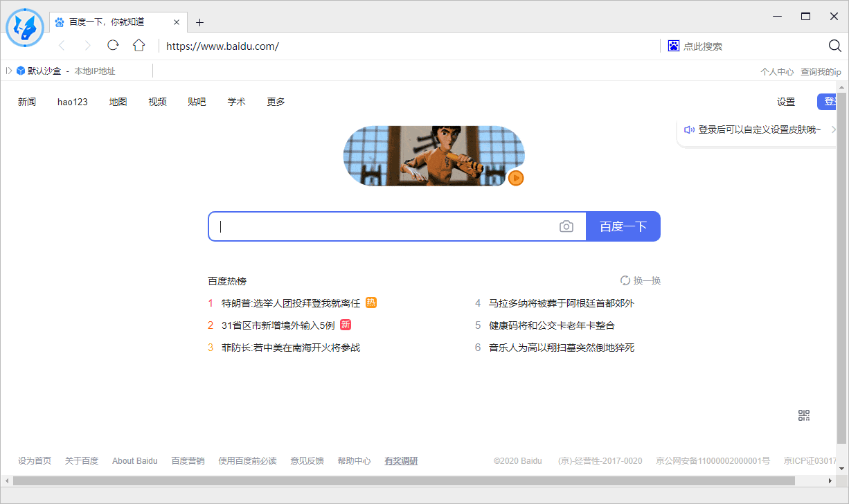Open hot topic 健康码将和公交卡老年卡整合
This screenshot has height=504, width=849.
tap(552, 325)
